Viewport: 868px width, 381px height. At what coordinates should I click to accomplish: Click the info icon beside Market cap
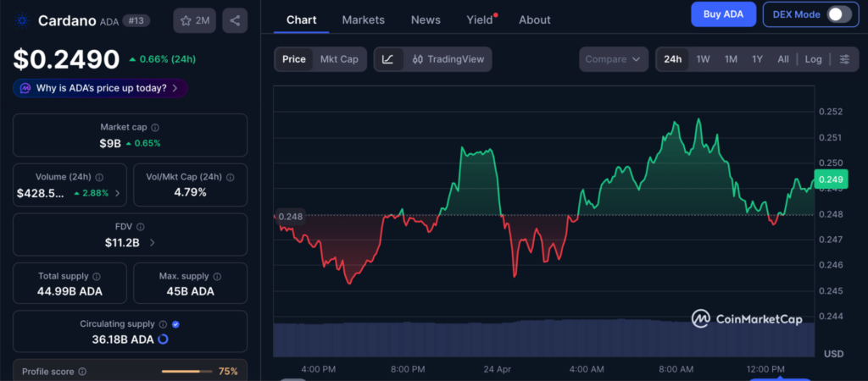[x=155, y=127]
